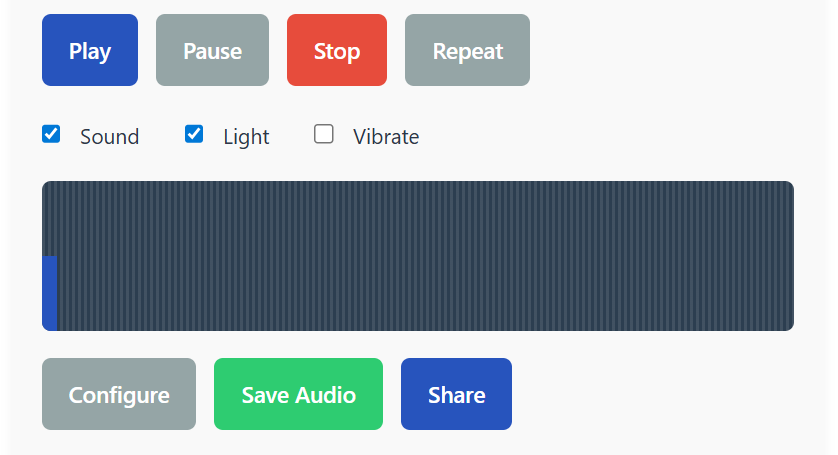
Task: Click the green Save Audio button
Action: coord(298,394)
